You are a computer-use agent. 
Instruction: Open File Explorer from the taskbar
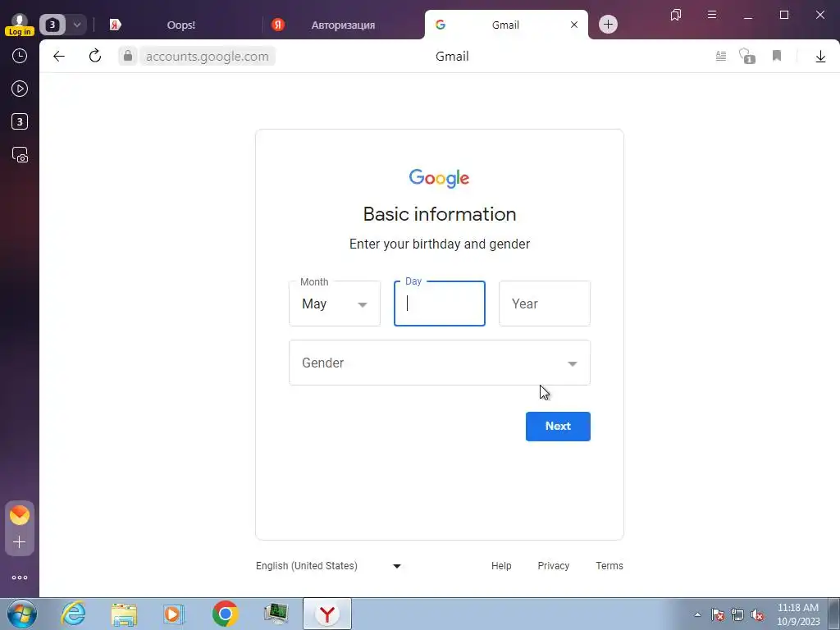[x=124, y=614]
